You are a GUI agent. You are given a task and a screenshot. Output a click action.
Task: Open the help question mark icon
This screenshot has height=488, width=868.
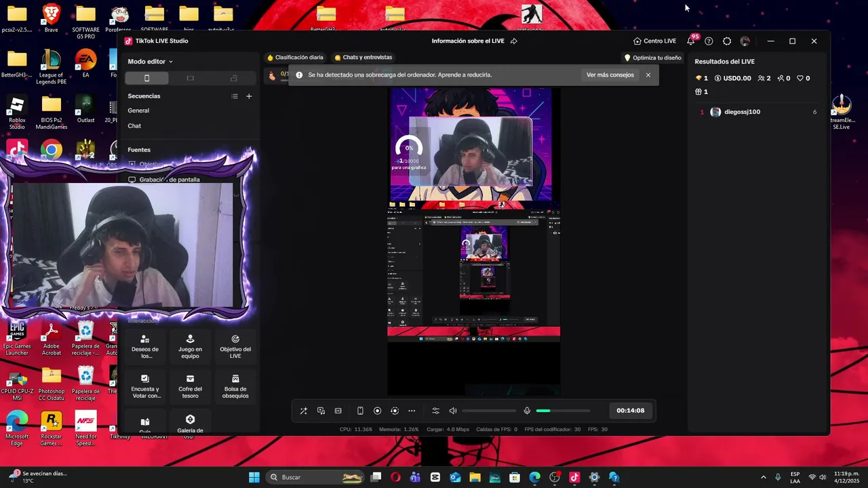tap(709, 41)
